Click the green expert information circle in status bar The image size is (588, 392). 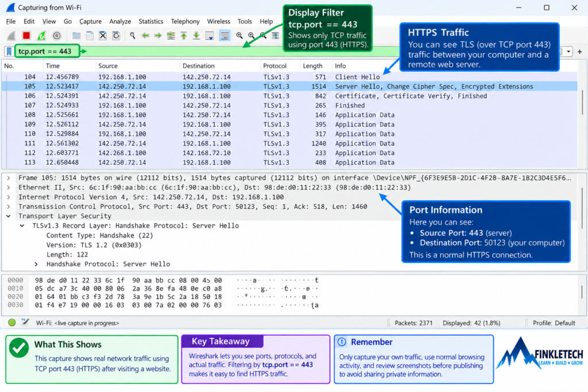(12, 323)
